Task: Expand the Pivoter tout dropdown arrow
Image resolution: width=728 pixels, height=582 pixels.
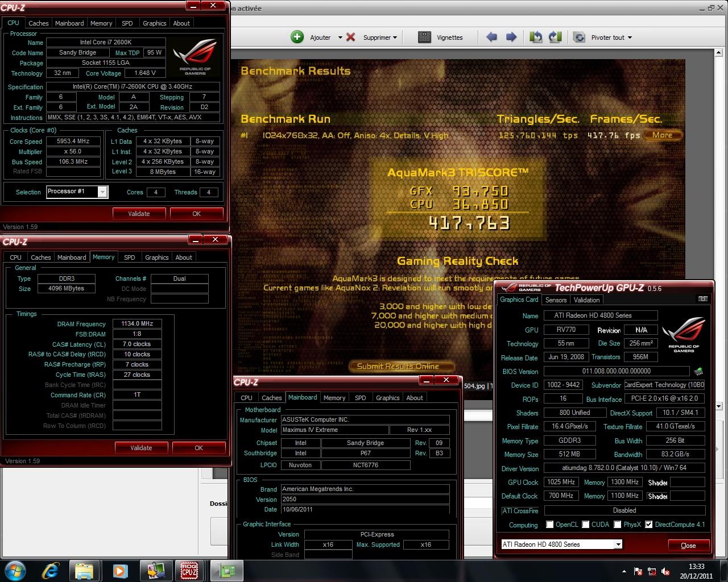Action: click(x=630, y=38)
